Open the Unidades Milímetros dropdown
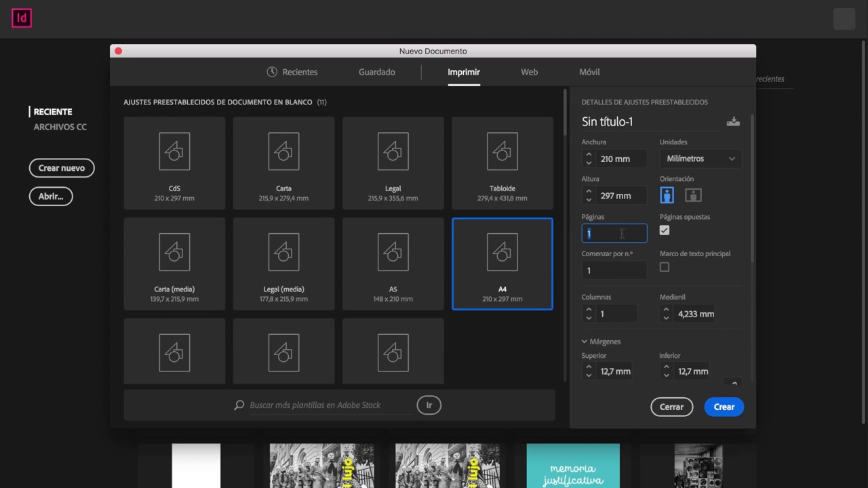Screen dimensions: 868x488 pos(701,159)
